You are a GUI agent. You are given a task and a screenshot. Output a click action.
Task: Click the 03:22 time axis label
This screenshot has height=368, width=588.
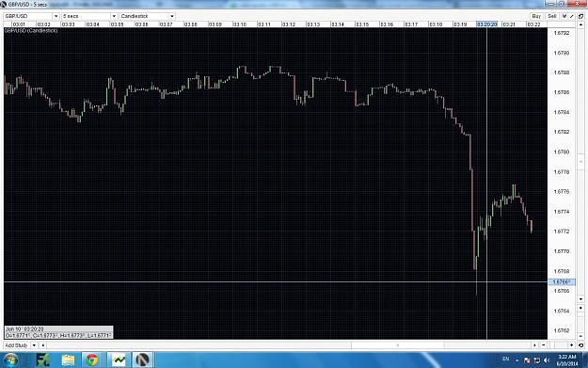coord(533,24)
